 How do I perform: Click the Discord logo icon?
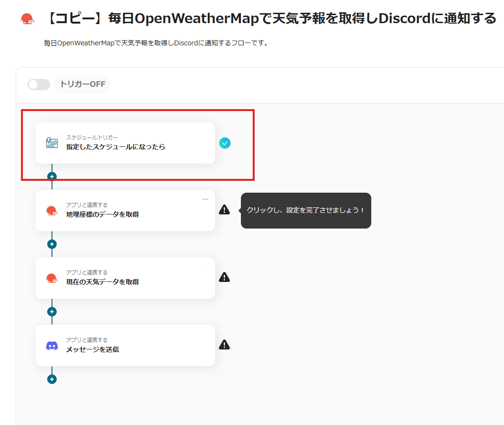tap(52, 346)
